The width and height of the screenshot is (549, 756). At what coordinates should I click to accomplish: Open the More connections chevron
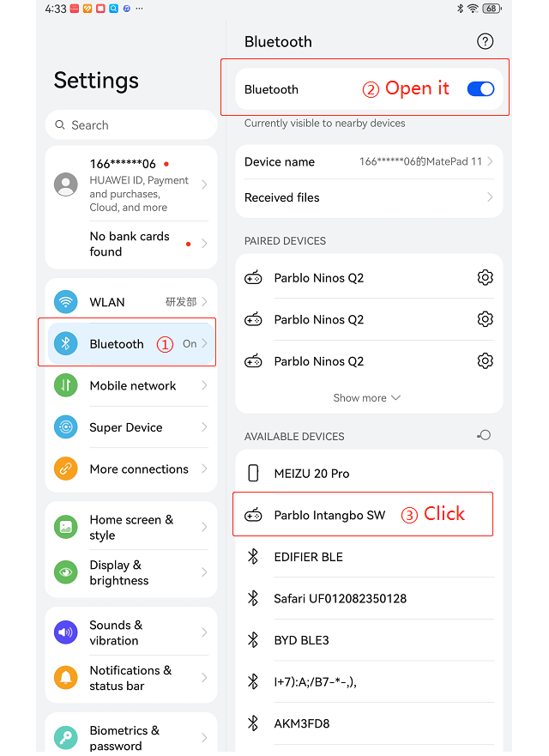tap(204, 469)
